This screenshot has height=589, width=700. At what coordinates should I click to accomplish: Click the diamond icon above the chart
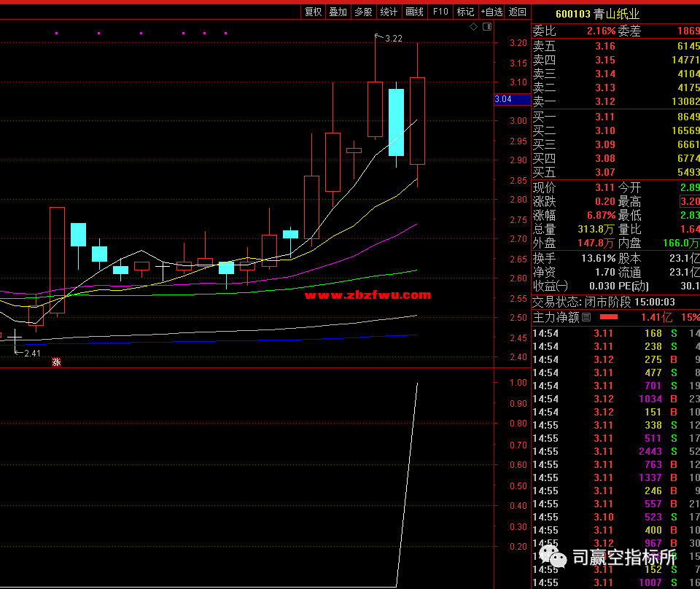tap(474, 27)
